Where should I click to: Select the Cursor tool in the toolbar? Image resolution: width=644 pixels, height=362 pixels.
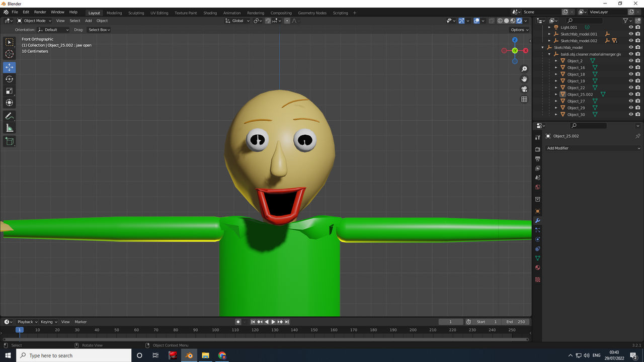[10, 54]
